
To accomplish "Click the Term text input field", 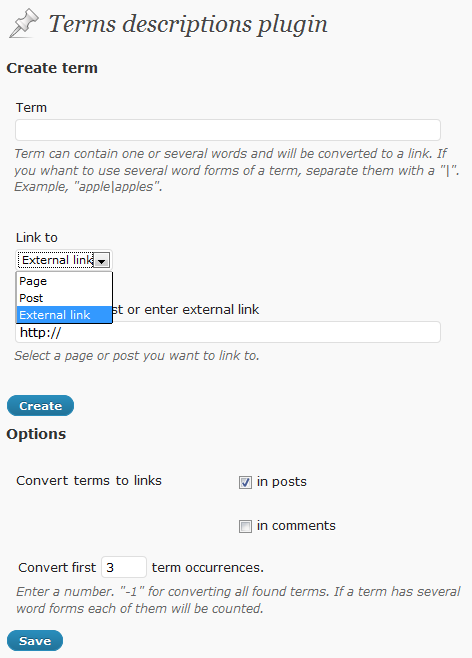I will pyautogui.click(x=228, y=130).
